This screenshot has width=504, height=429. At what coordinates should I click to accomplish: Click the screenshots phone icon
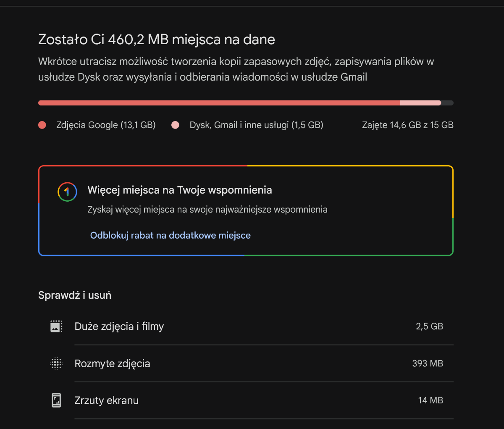(x=56, y=400)
